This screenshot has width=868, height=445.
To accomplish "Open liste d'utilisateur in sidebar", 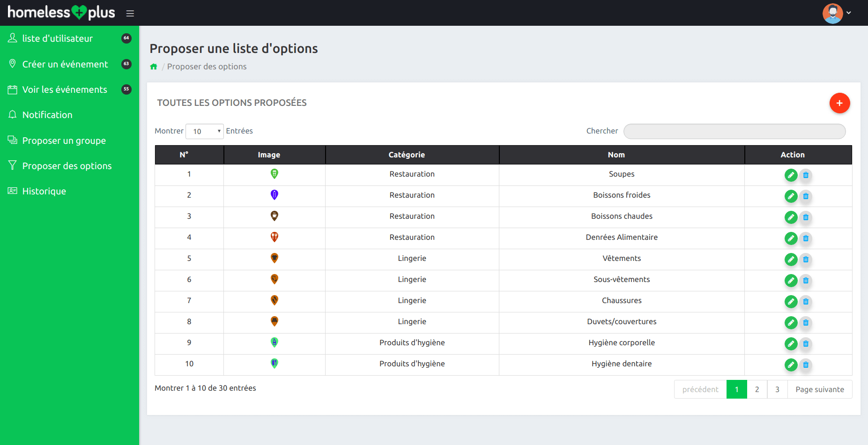I will 58,38.
